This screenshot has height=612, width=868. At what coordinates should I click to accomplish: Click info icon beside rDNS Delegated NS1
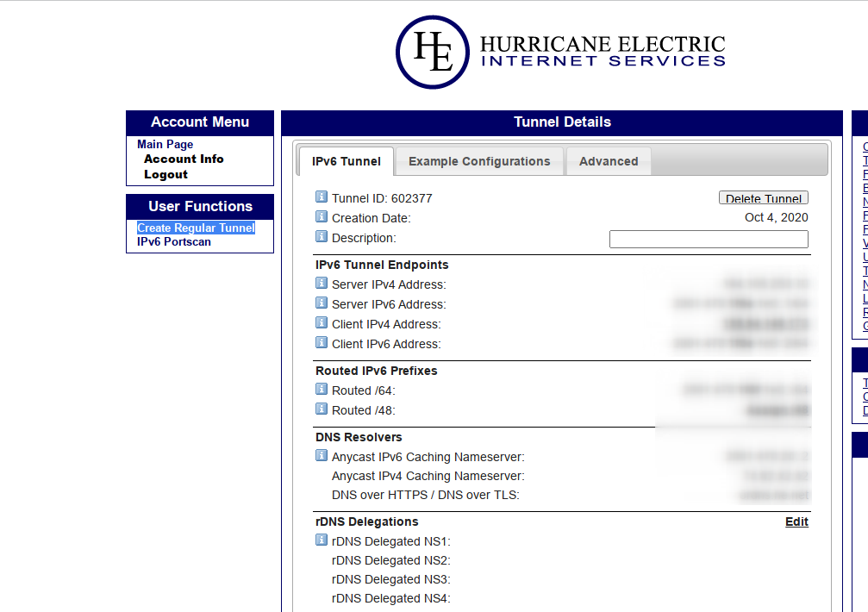tap(321, 540)
